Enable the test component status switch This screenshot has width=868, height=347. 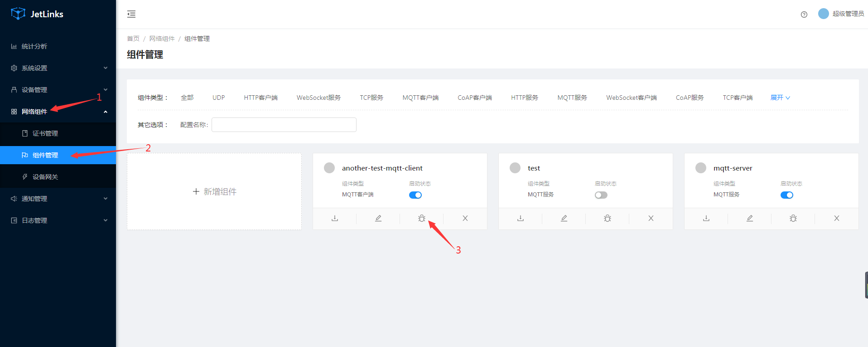(601, 195)
